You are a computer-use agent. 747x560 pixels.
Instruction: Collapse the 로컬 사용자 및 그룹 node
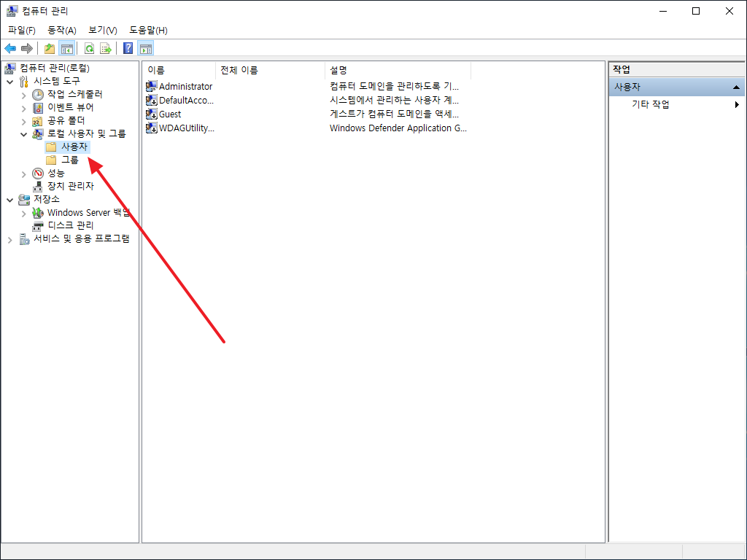pyautogui.click(x=24, y=135)
